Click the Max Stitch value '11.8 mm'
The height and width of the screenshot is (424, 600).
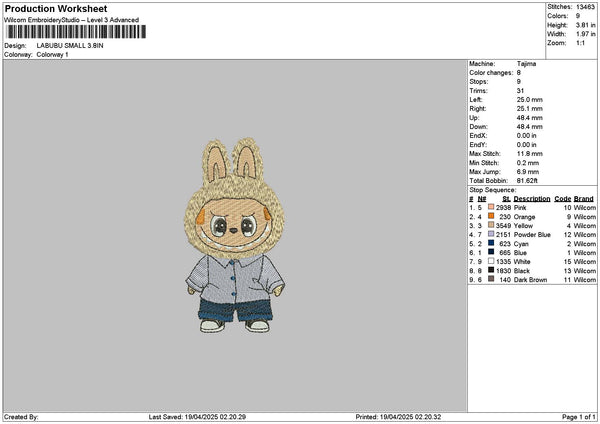[530, 154]
